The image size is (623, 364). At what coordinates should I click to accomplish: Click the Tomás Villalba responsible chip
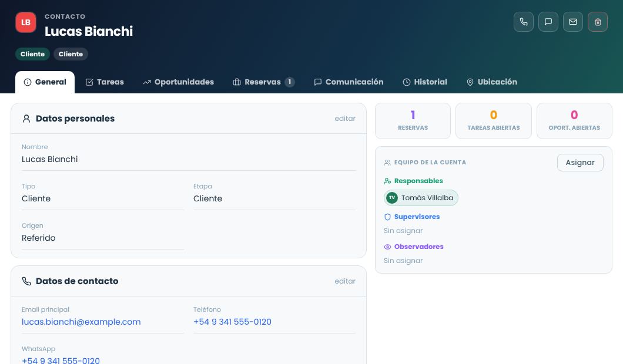[421, 198]
